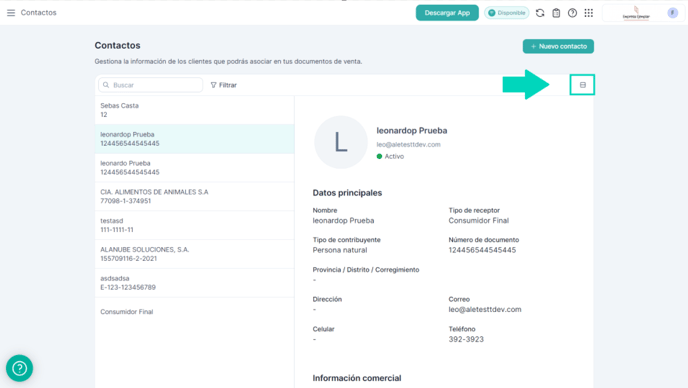Click the Nuevo contacto button

[558, 46]
